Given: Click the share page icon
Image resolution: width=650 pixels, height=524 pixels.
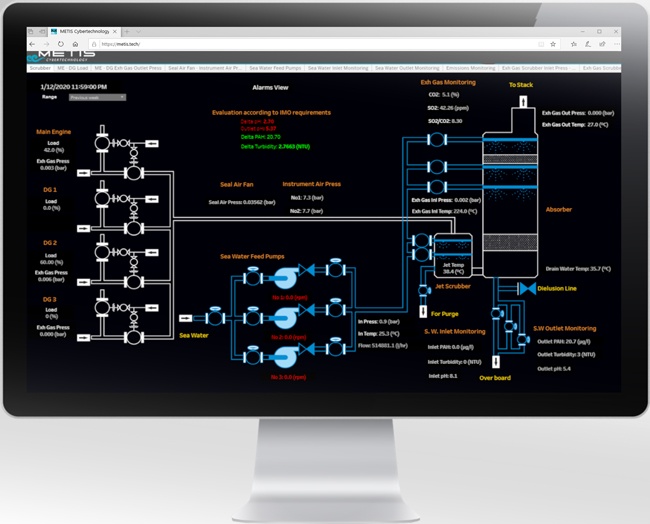Looking at the screenshot, I should point(602,44).
